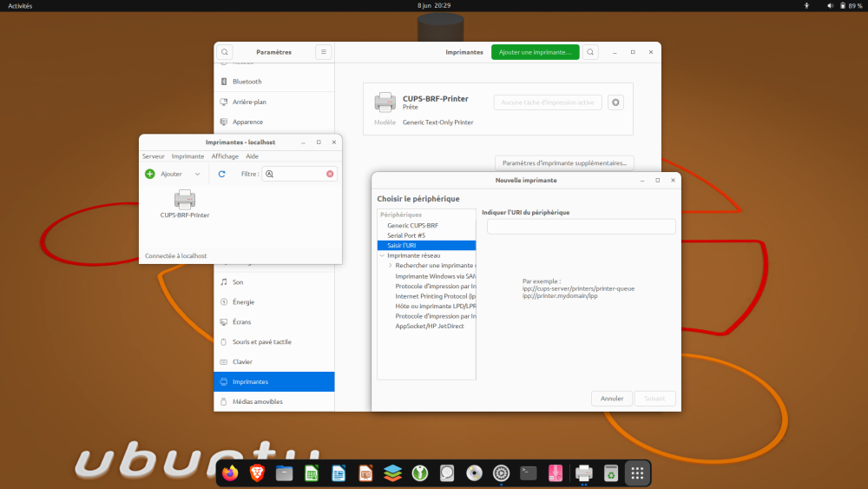Click the URI du périphérique text field

[x=581, y=227]
